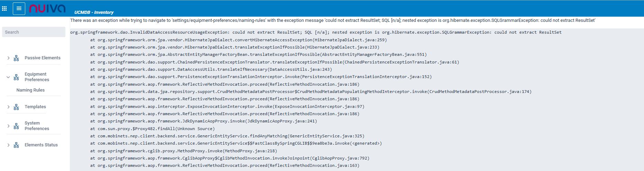Click the System Preferences hierarchy icon
644x171 pixels.
click(x=16, y=126)
